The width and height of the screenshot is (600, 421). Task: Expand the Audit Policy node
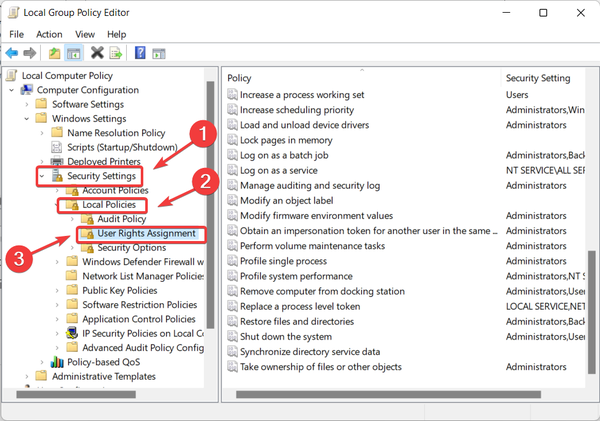tap(72, 219)
